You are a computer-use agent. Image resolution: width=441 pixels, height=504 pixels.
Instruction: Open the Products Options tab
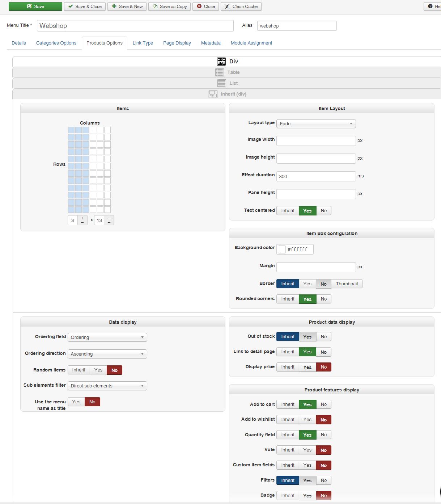click(x=105, y=43)
